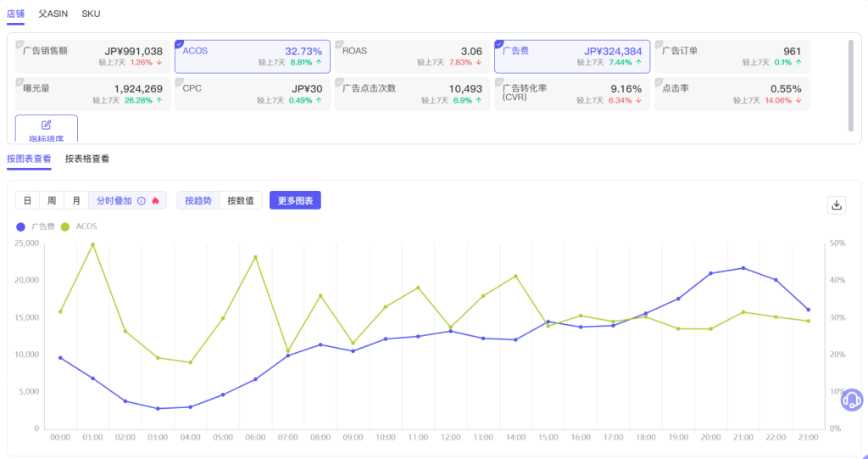
Task: Check the ROAS metric card
Action: point(413,57)
